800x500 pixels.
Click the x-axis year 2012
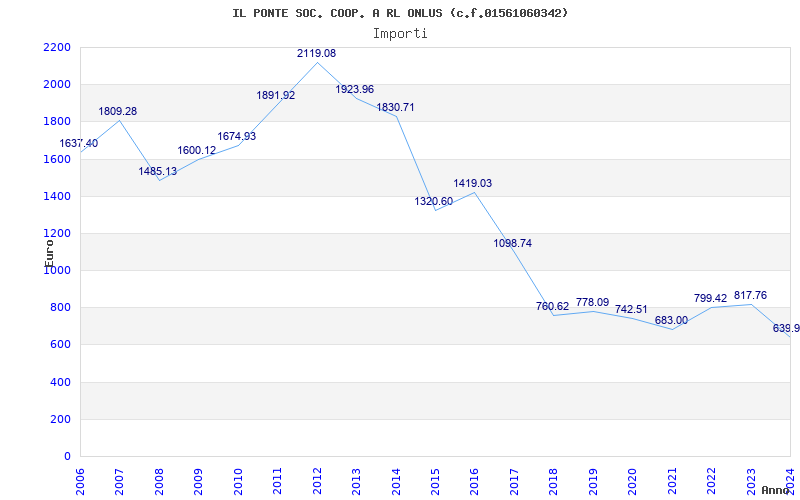(x=317, y=481)
